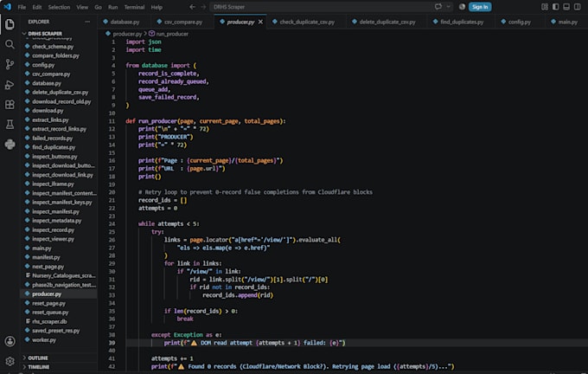The image size is (588, 374).
Task: Open rhs_scraper.db in the explorer
Action: 49,321
